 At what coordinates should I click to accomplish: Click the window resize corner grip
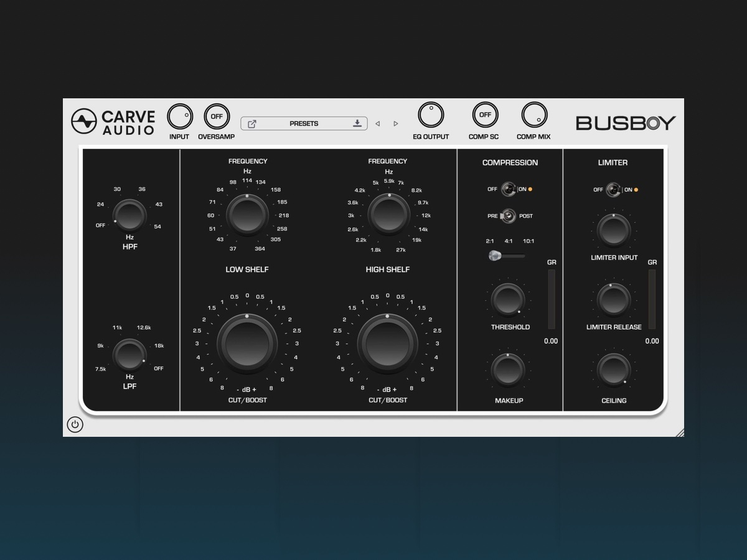[679, 432]
